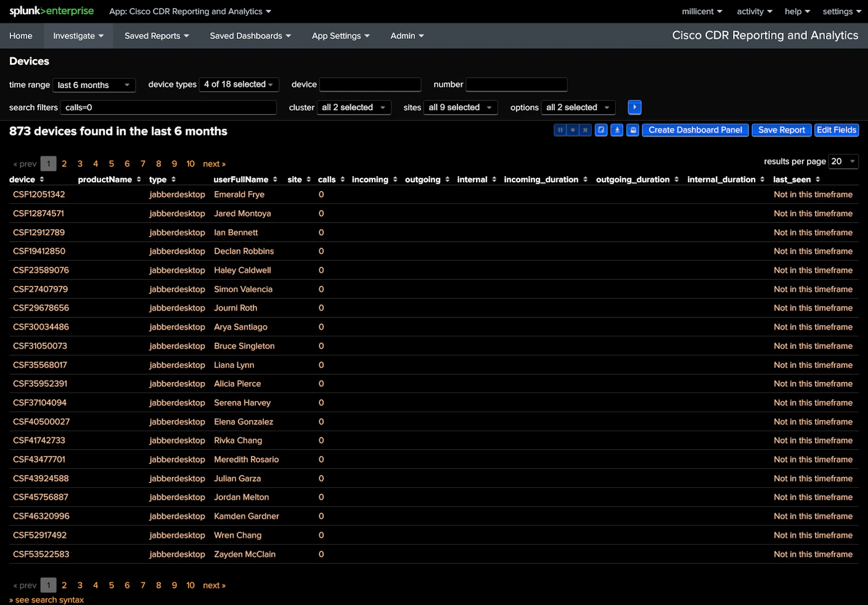Open the App Settings menu
Viewport: 868px width, 605px height.
(x=340, y=36)
